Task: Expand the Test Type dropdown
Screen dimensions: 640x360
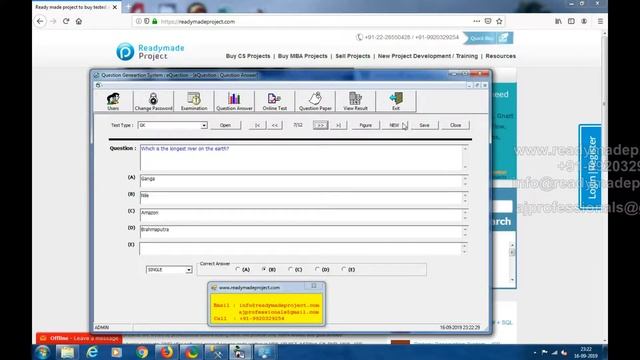Action: [x=204, y=125]
